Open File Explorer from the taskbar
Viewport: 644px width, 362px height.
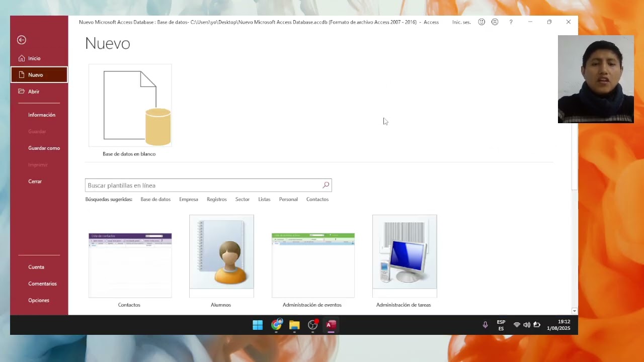coord(294,325)
